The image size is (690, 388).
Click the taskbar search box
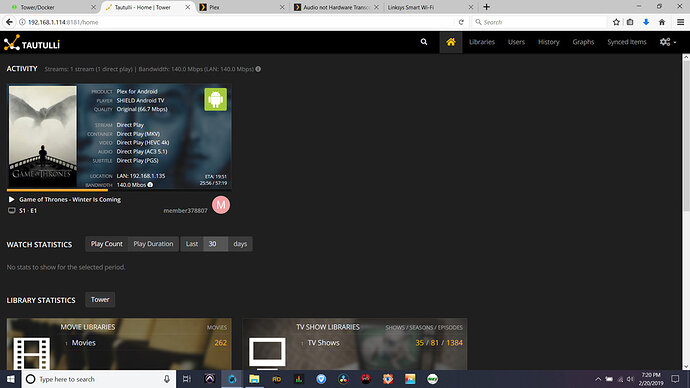[x=99, y=379]
